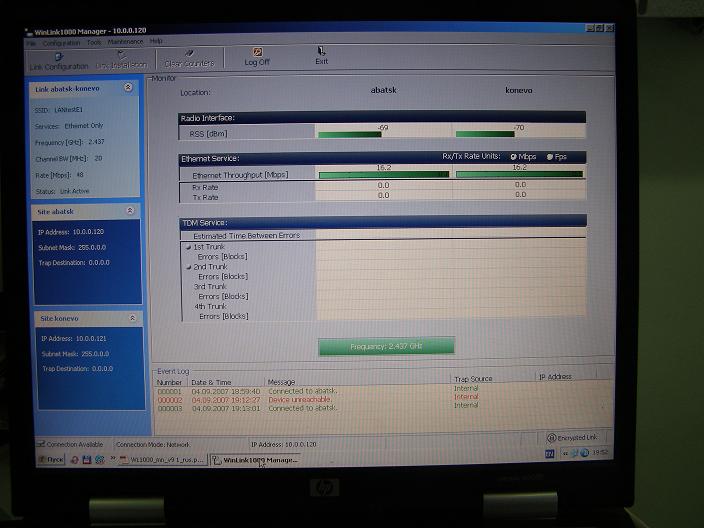This screenshot has width=704, height=528.
Task: Open the Maintenance menu
Action: 125,42
